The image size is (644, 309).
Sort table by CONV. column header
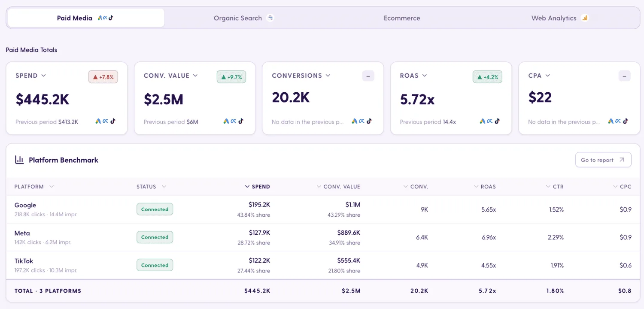pyautogui.click(x=416, y=187)
